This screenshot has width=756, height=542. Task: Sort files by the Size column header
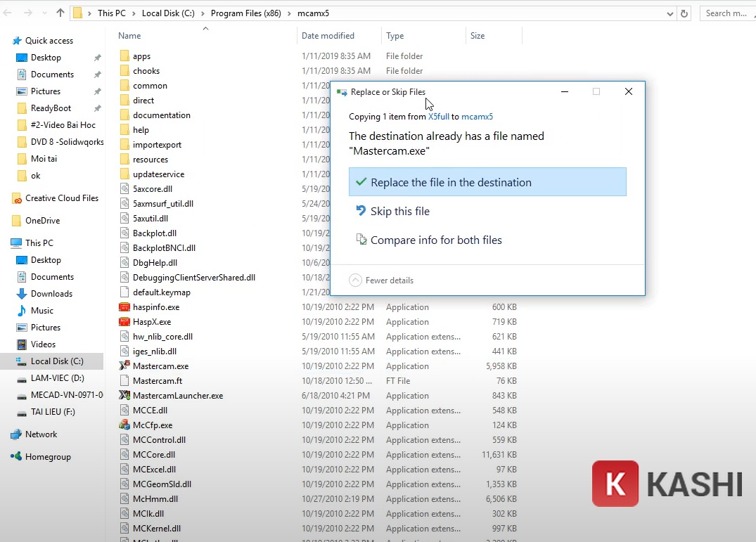tap(478, 35)
